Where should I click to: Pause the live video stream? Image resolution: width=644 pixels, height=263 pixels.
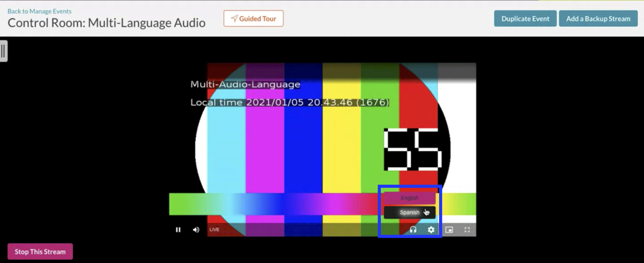point(178,230)
